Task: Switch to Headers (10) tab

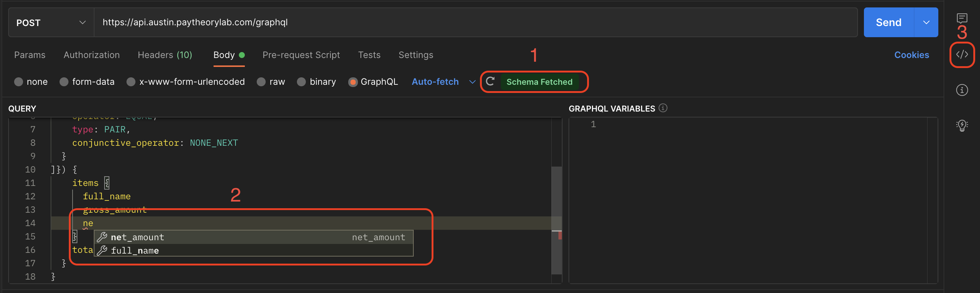Action: 165,55
